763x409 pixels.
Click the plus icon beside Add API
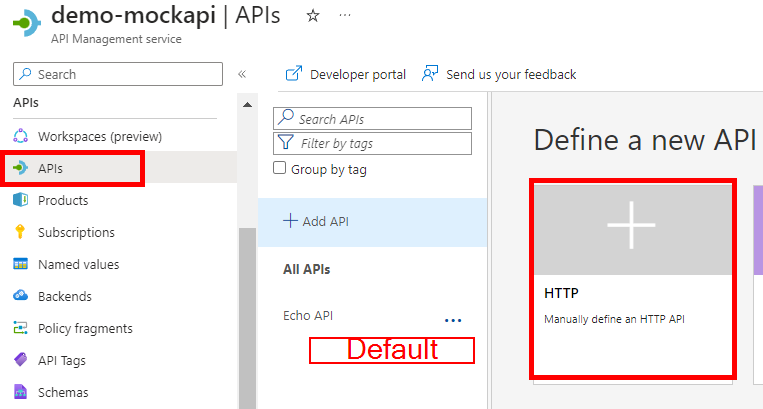(x=290, y=221)
